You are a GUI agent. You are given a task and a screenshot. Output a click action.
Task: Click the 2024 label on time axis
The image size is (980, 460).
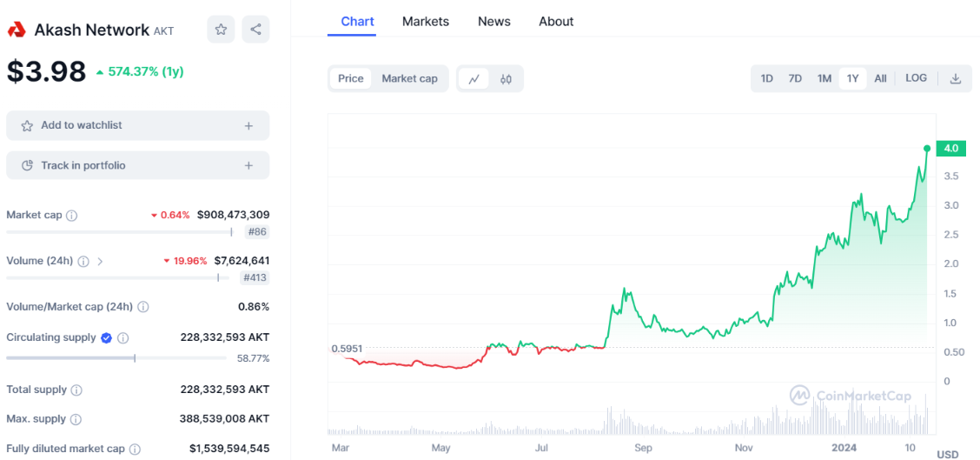pyautogui.click(x=843, y=448)
